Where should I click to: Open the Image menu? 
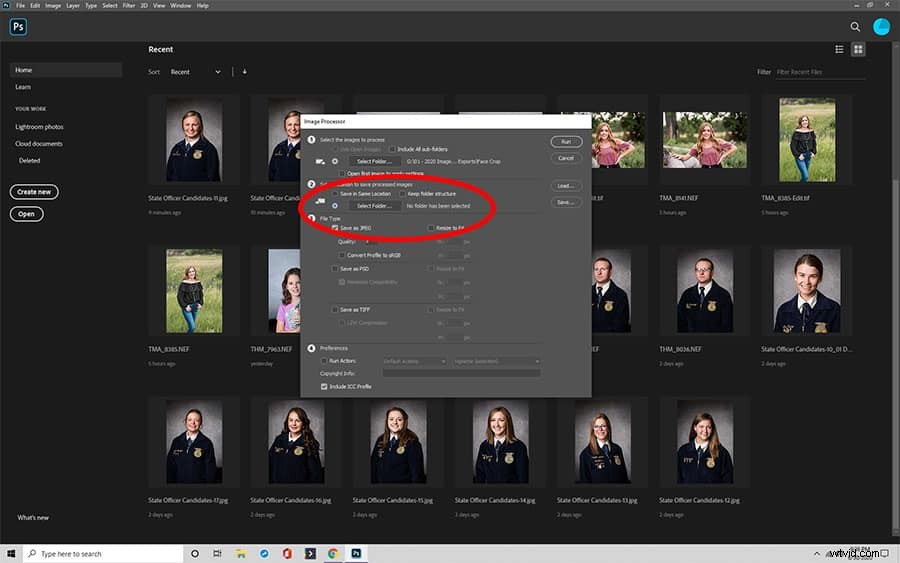click(53, 5)
